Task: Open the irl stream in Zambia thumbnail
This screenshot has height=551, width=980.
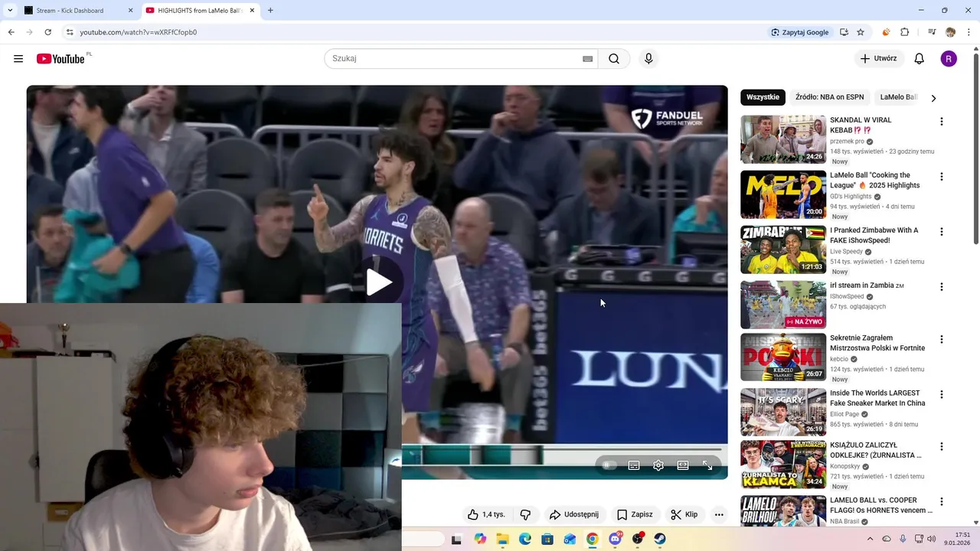Action: coord(783,305)
